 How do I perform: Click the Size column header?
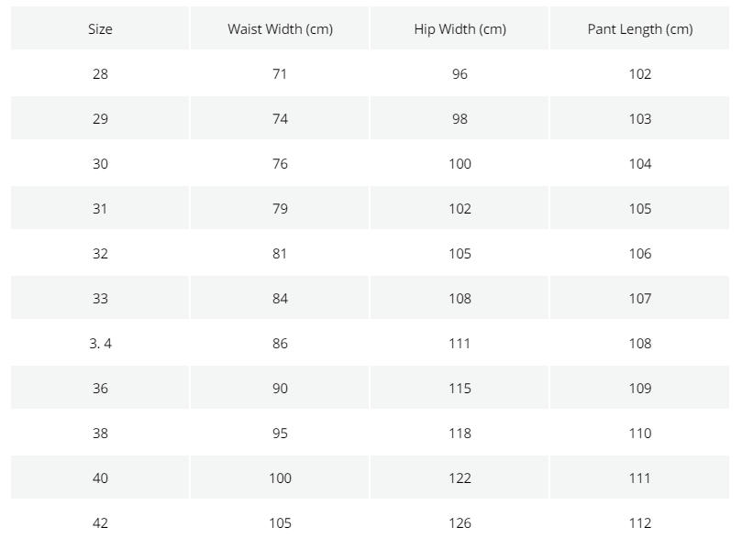coord(100,28)
